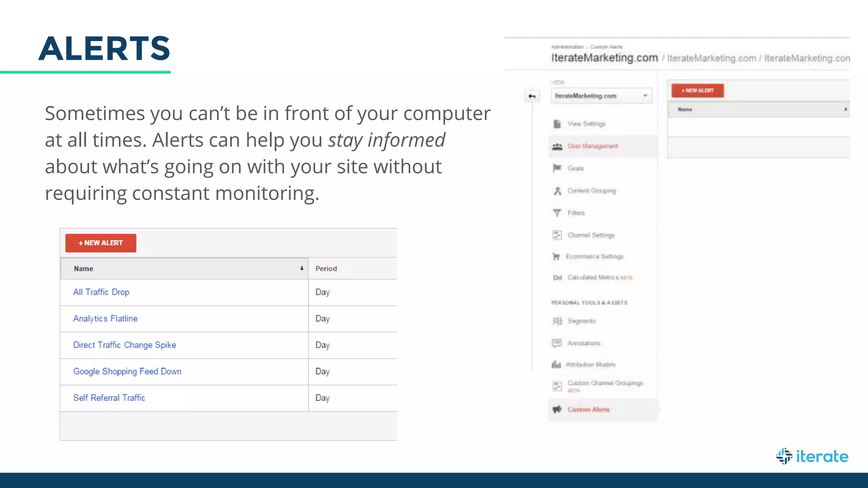Open the Direct Traffic Change Spike alert
This screenshot has width=868, height=488.
pyautogui.click(x=125, y=345)
